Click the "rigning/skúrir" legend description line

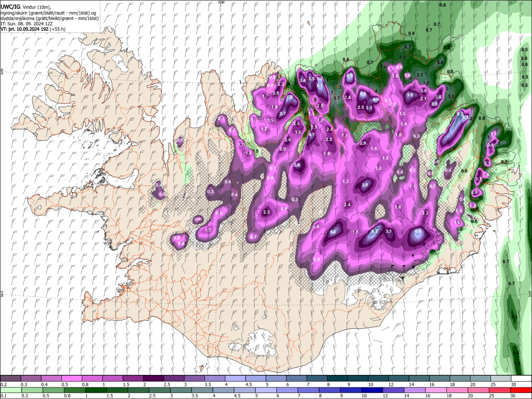tap(49, 13)
